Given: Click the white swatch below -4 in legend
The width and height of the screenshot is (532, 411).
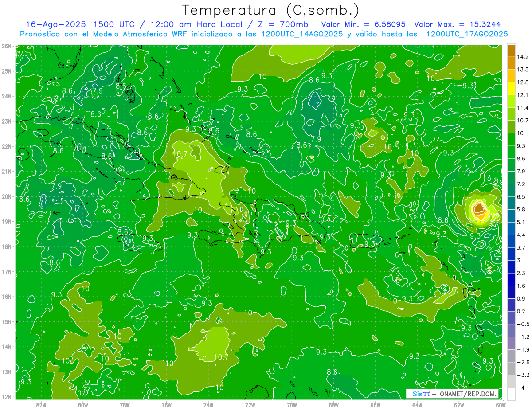Looking at the screenshot, I should click(511, 394).
